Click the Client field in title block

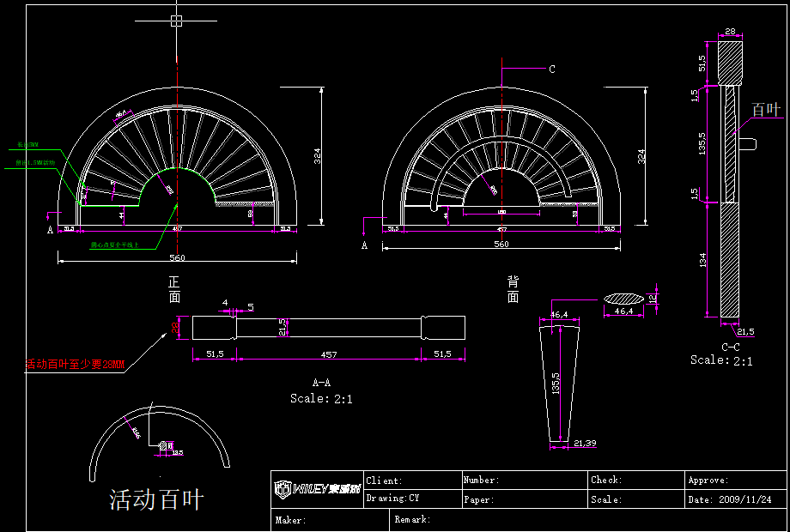pyautogui.click(x=384, y=481)
